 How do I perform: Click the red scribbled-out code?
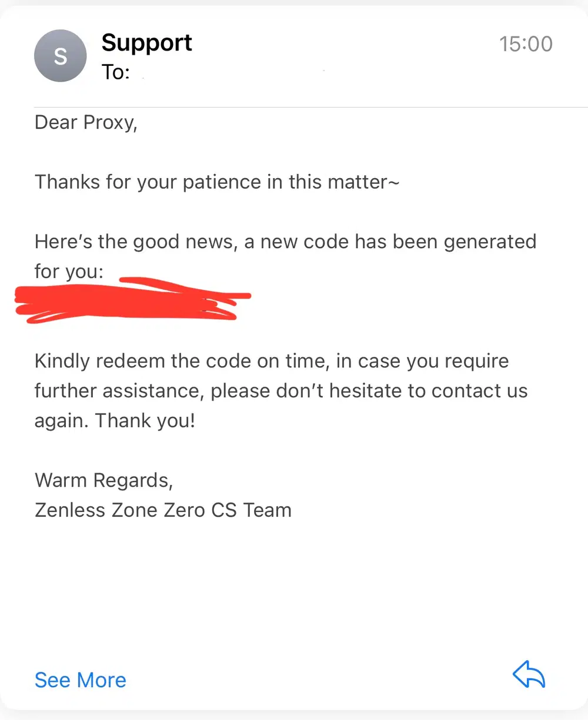tap(132, 301)
